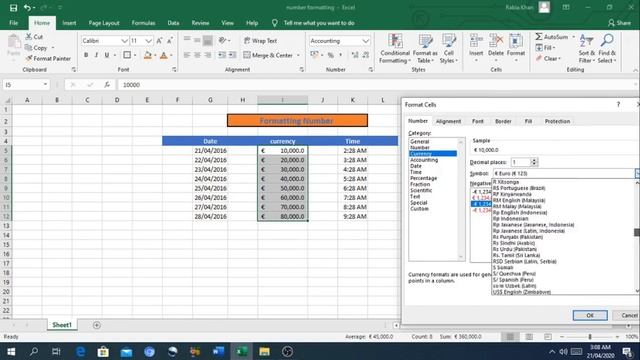Click OK in Format Cells dialog
Screen dimensions: 640x360
coord(590,315)
